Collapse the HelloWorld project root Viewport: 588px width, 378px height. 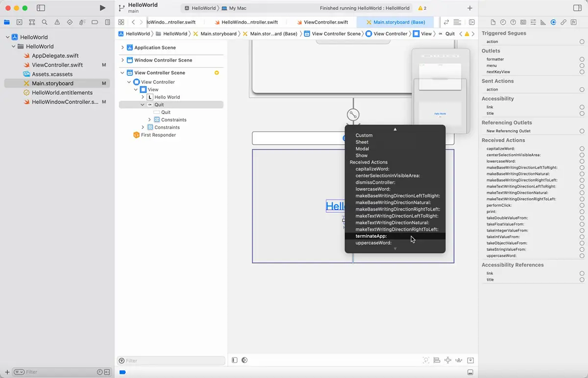7,37
